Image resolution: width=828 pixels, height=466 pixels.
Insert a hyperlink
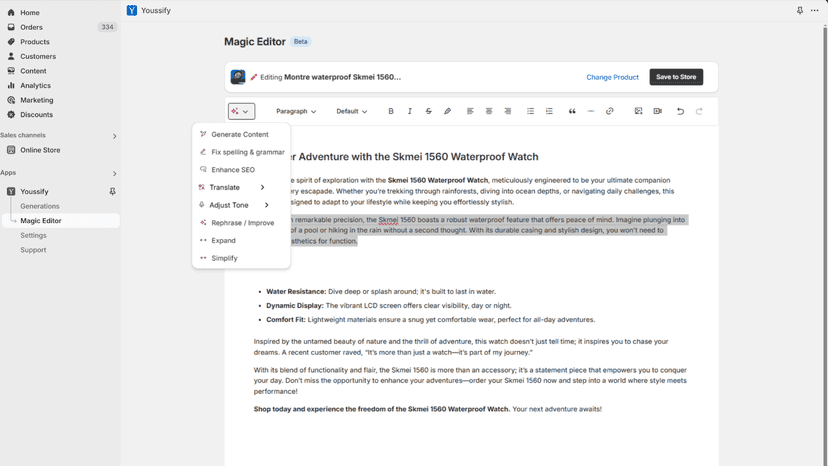coord(609,111)
